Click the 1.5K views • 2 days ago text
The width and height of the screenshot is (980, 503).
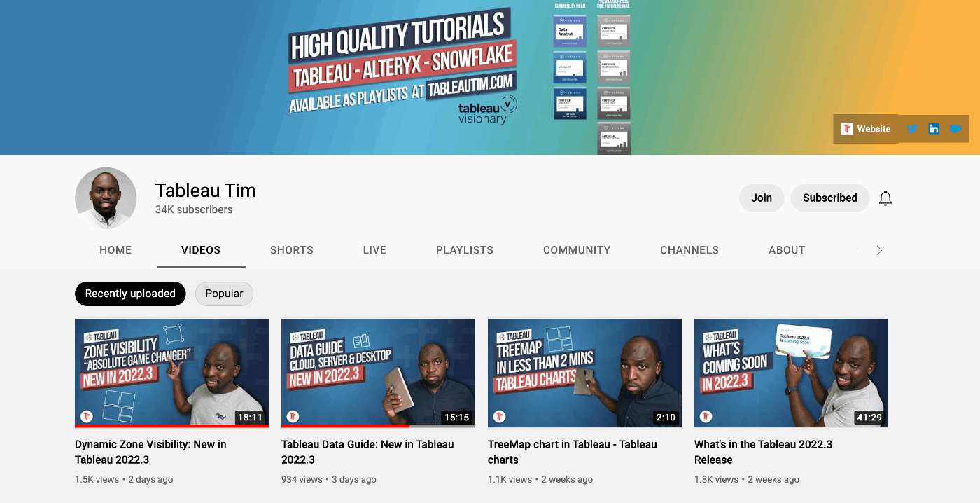[x=124, y=480]
